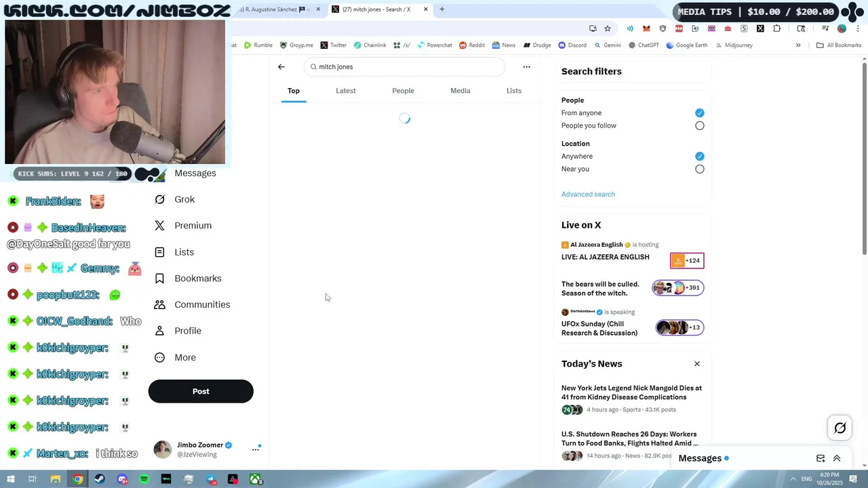Expand the Messages drawer with double chevron
This screenshot has height=488, width=868.
click(837, 458)
